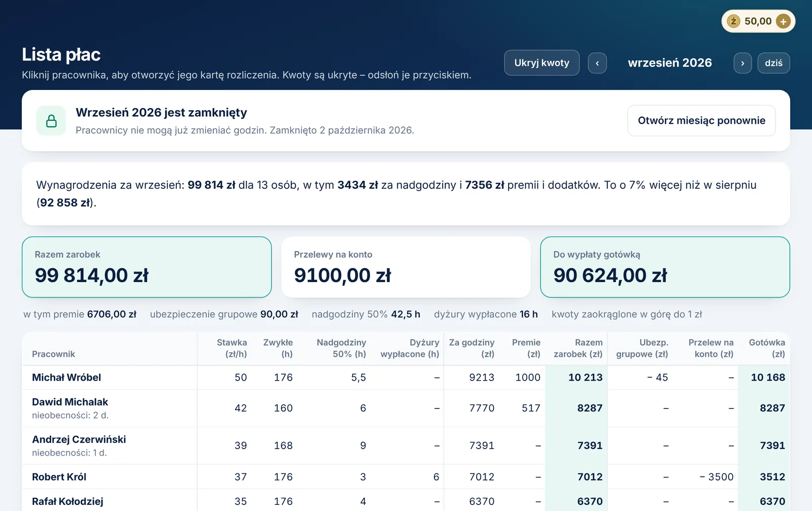Click Otwórz miesiąc ponownie button
Screen dimensions: 812x511
pyautogui.click(x=701, y=121)
